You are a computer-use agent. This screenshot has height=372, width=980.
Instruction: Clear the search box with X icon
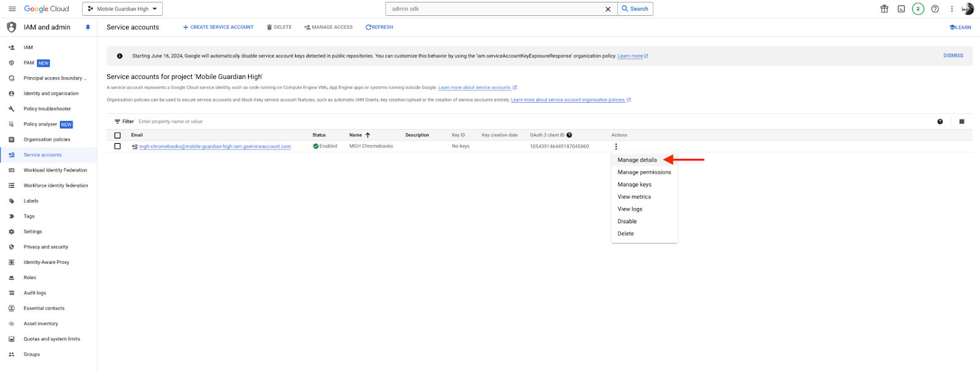608,9
